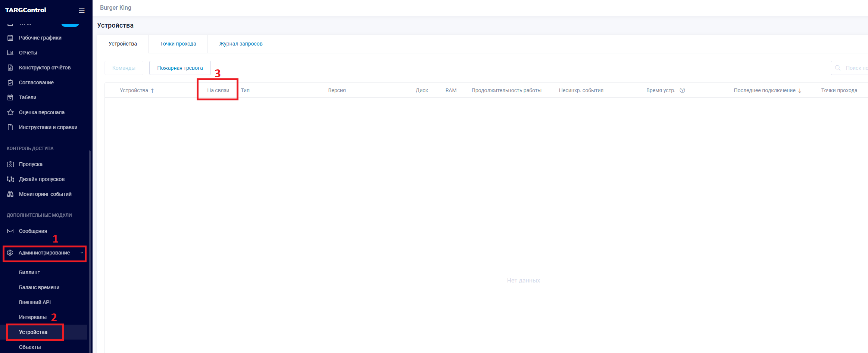Go to Мониторинг событий in sidebar
868x353 pixels.
pos(45,194)
